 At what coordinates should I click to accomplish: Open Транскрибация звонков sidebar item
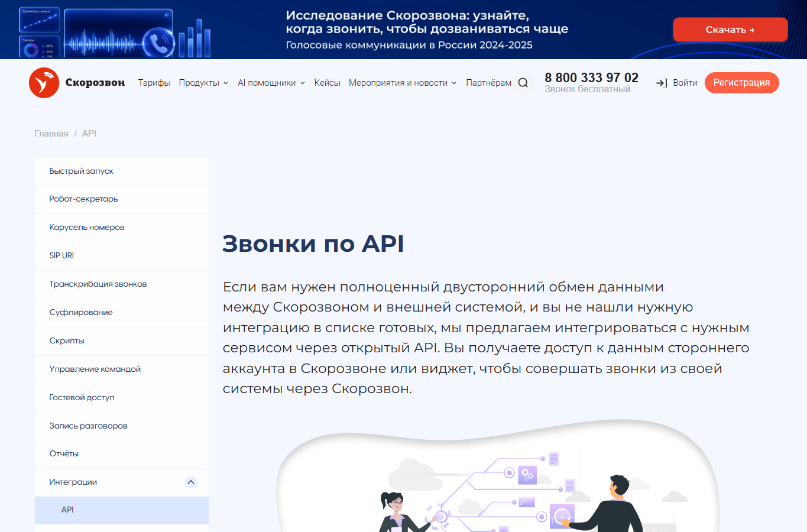(x=122, y=284)
